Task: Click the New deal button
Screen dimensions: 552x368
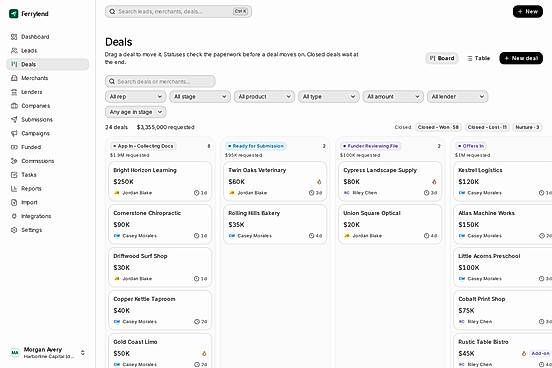Action: pos(521,58)
